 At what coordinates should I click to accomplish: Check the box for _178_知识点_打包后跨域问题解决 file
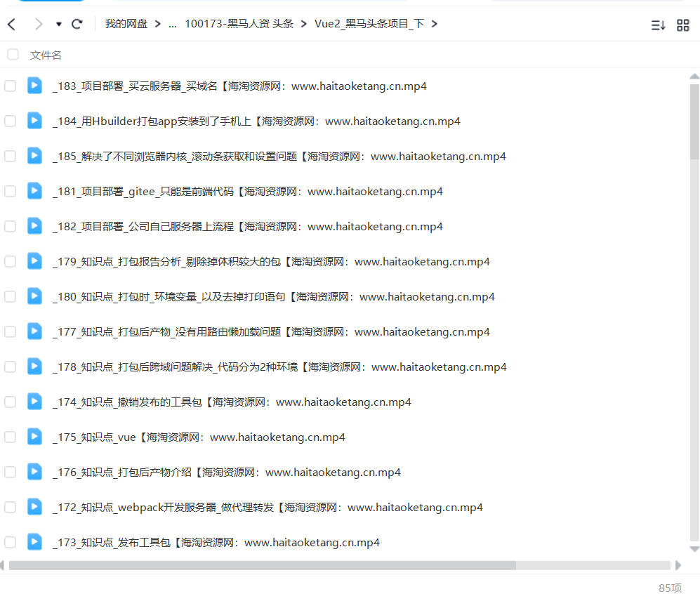coord(11,367)
